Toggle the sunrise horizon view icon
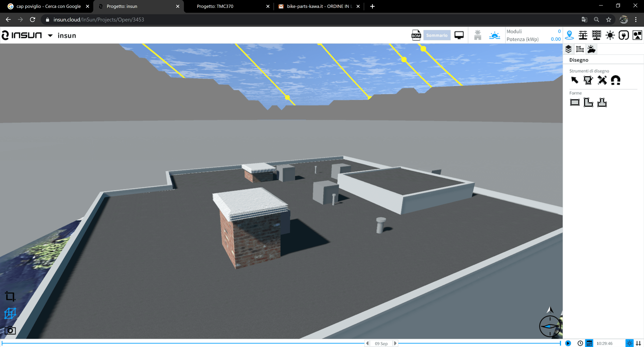The image size is (644, 347). (x=494, y=35)
